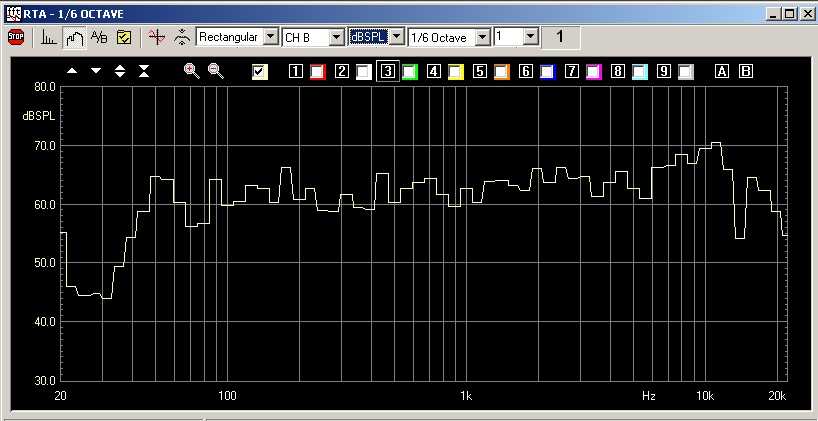Click the magenta memory 7 color box

pos(593,71)
